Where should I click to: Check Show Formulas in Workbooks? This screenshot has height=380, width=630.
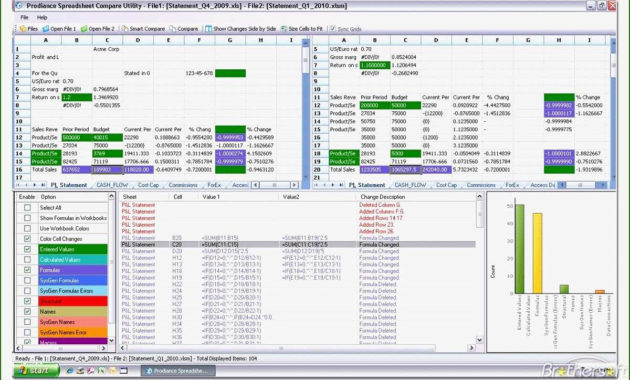pyautogui.click(x=27, y=218)
